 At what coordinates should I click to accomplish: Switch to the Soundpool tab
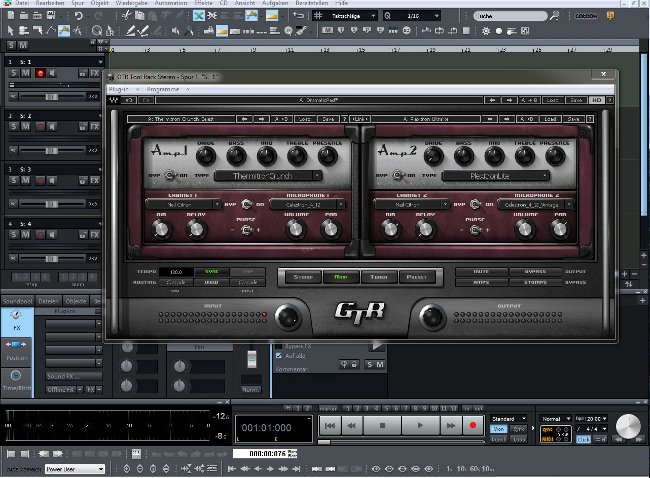tap(17, 301)
